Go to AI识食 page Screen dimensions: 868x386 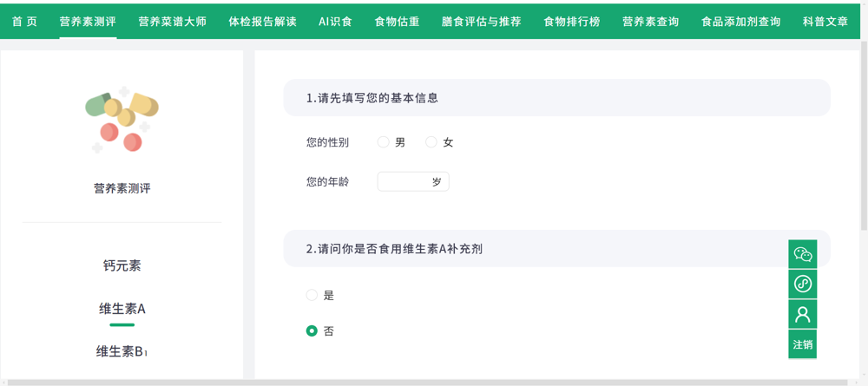click(x=335, y=21)
